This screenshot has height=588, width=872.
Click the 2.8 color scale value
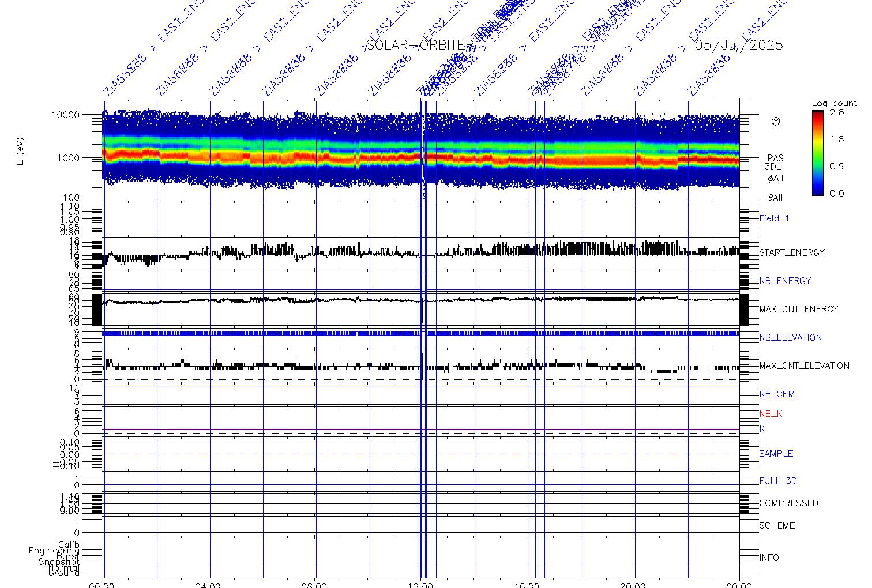click(x=837, y=112)
